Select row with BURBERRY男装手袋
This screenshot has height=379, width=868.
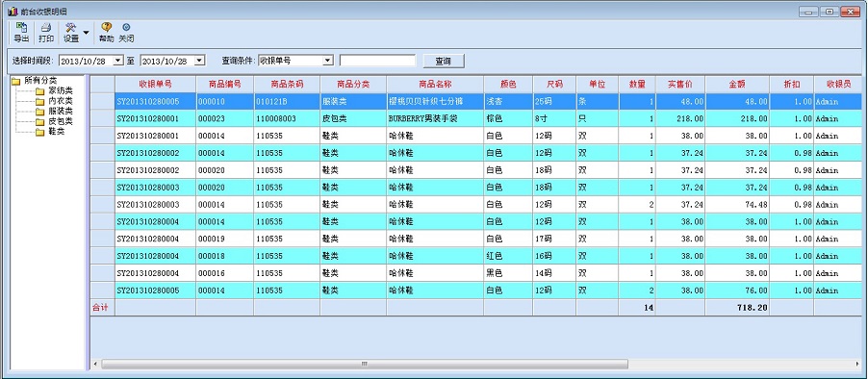pos(476,118)
